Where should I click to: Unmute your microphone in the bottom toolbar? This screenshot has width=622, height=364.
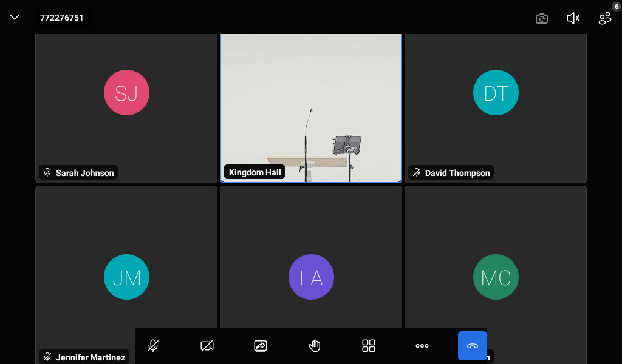click(153, 346)
